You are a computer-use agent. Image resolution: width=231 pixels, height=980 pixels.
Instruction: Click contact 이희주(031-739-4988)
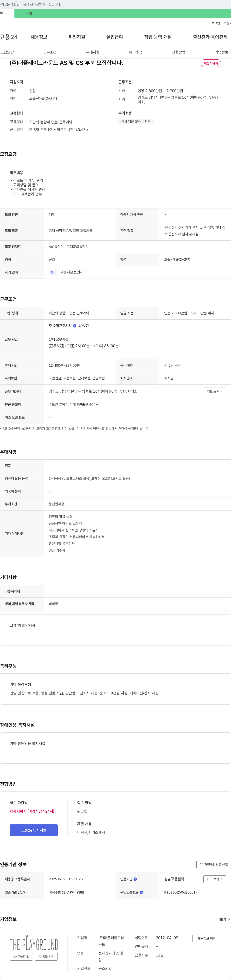pos(66,892)
